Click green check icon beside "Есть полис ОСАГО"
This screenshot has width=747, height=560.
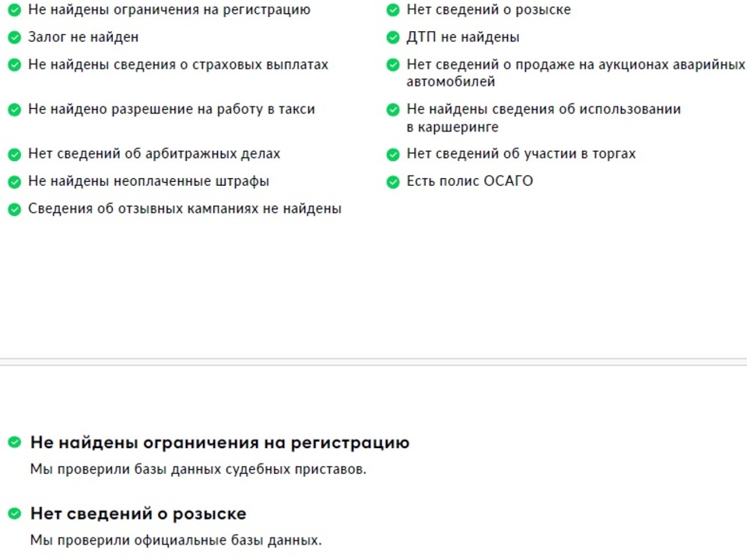[393, 182]
